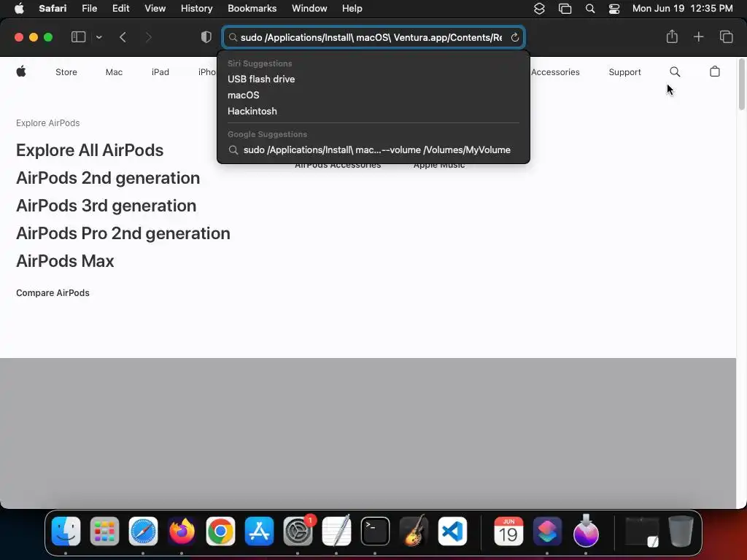Open Safari from the Dock
747x560 pixels.
click(x=143, y=531)
